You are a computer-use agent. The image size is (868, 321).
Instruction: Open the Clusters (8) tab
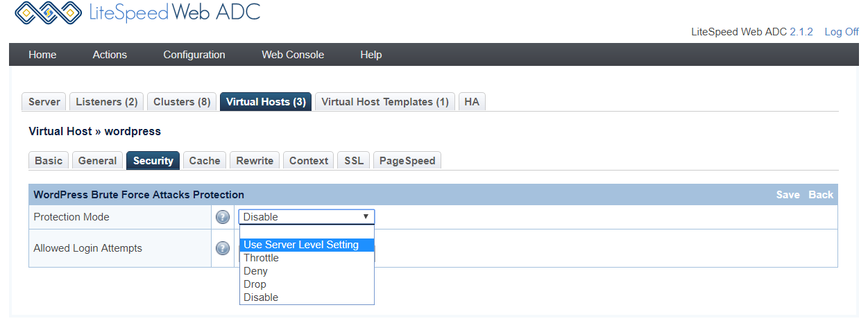coord(182,102)
